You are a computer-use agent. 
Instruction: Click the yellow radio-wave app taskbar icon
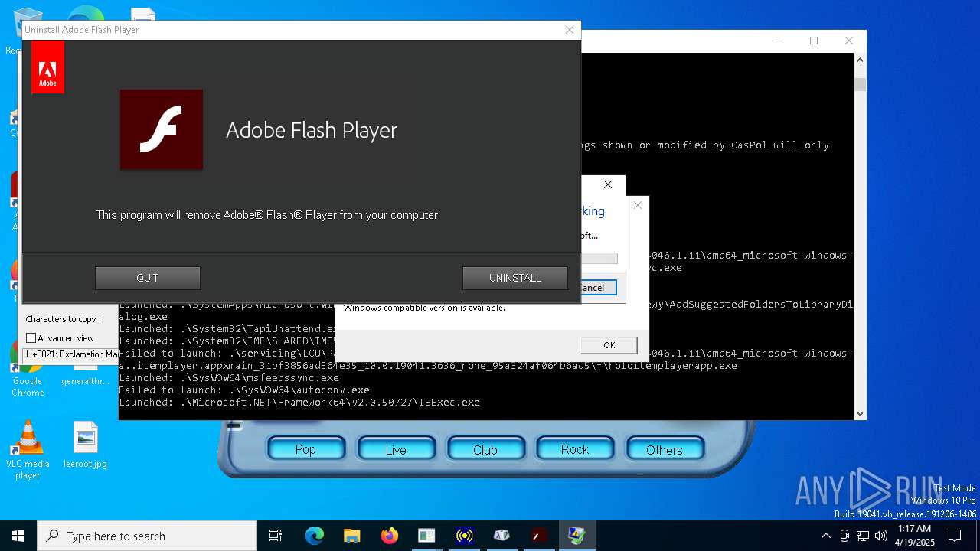click(464, 536)
